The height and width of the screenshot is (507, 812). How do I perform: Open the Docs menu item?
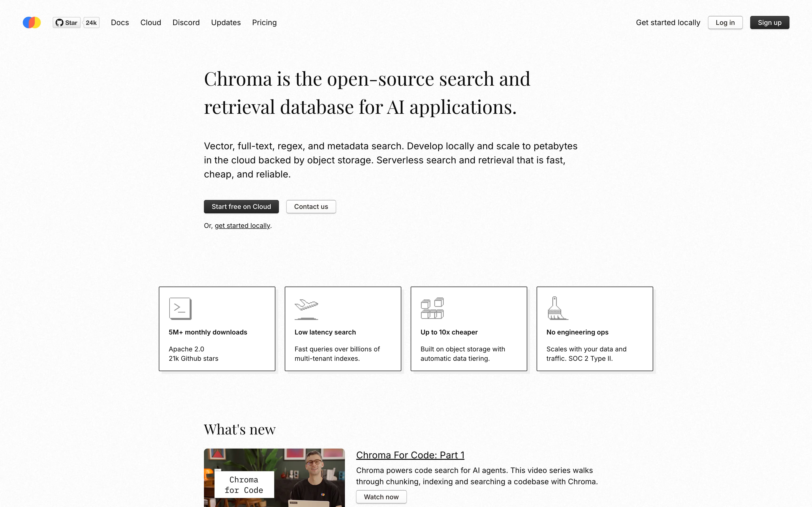tap(120, 23)
